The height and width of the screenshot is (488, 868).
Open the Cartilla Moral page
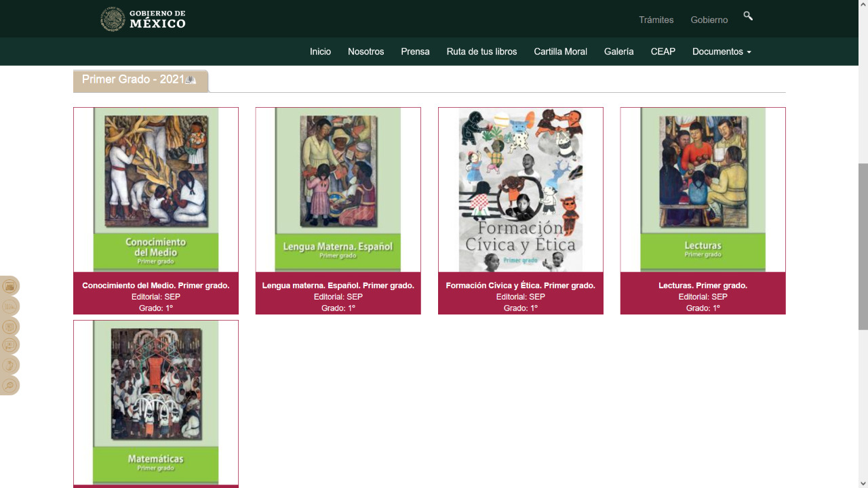pos(560,52)
